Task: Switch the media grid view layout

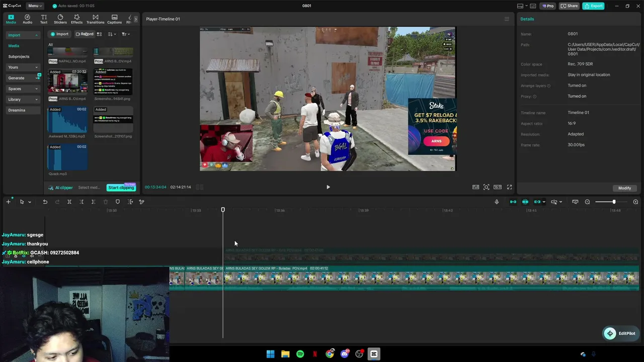Action: pos(99,34)
